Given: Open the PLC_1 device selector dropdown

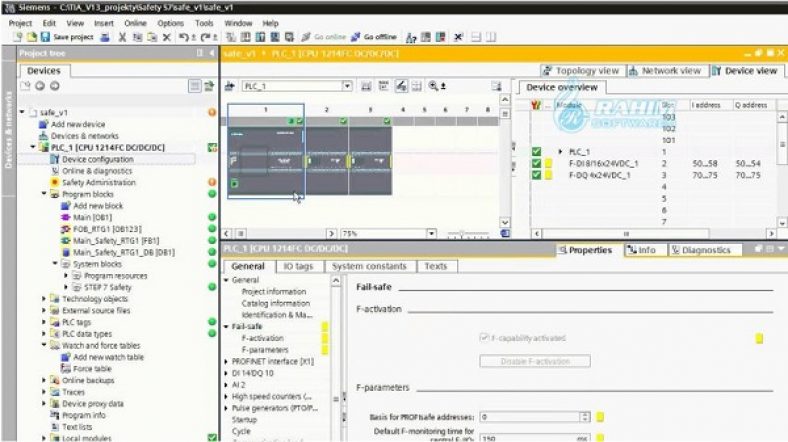Looking at the screenshot, I should point(347,86).
